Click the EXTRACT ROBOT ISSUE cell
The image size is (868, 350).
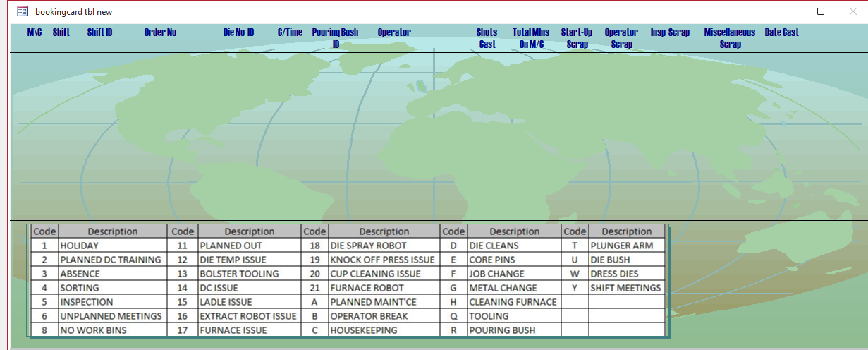coord(249,316)
